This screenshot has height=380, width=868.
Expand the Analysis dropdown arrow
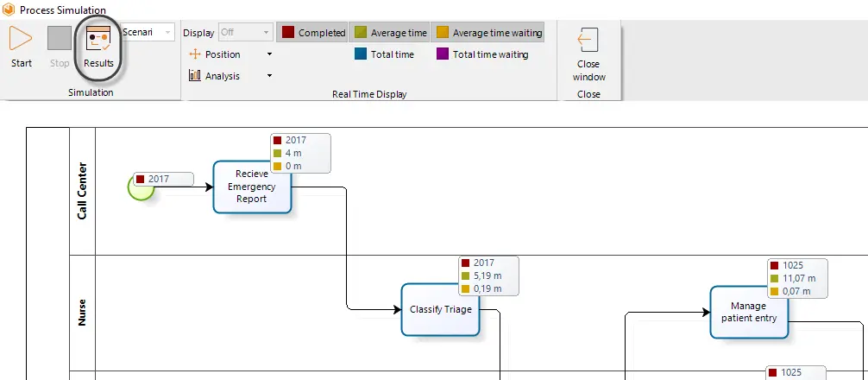pos(269,76)
